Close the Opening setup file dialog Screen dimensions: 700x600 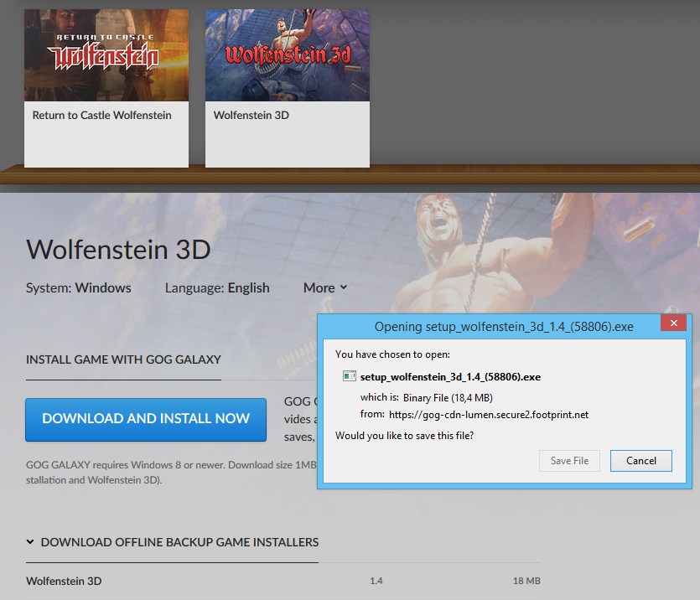coord(674,323)
